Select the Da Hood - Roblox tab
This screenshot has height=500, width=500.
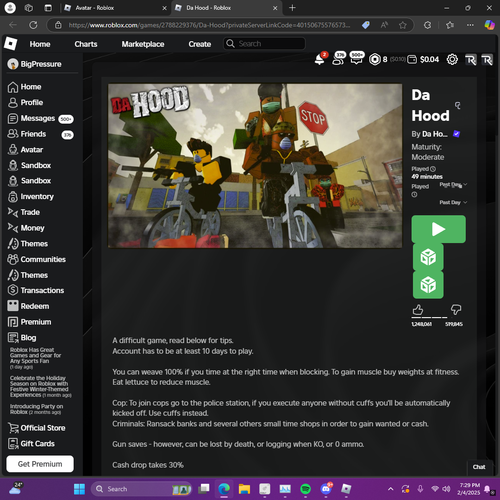coord(227,8)
